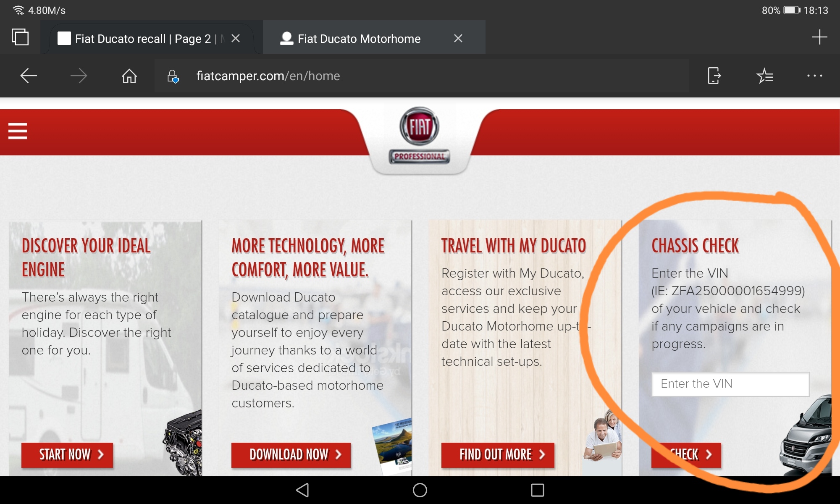Tap the Wi-Fi status icon
The image size is (840, 504).
click(x=18, y=10)
